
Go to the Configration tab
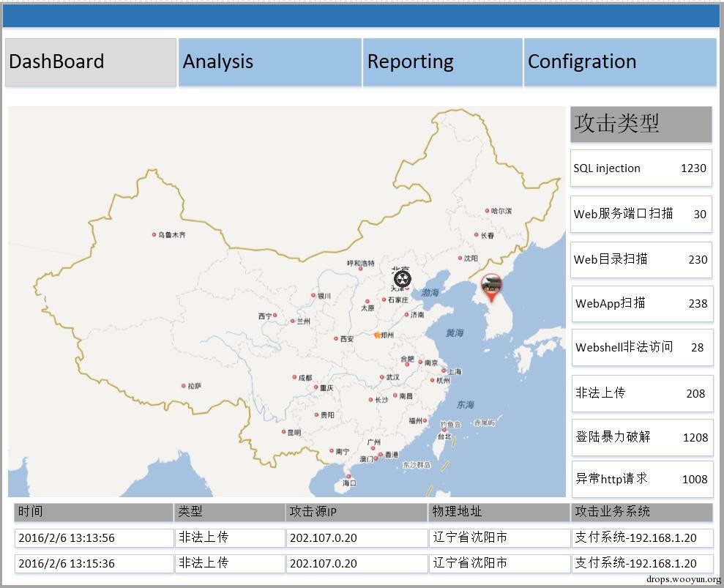[620, 62]
